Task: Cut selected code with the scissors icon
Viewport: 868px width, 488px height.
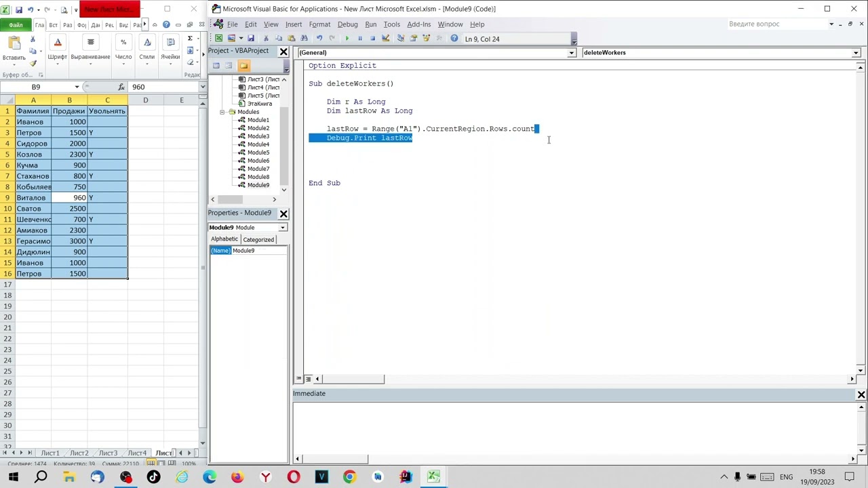Action: 266,39
